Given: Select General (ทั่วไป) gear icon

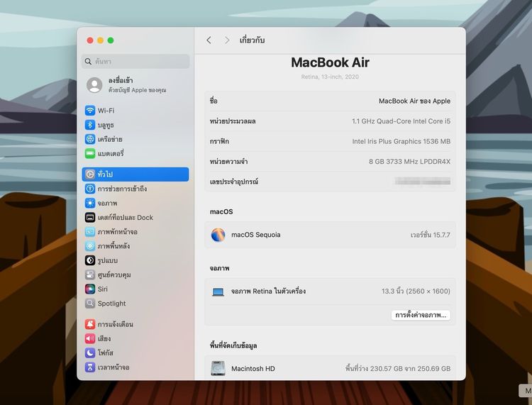Looking at the screenshot, I should pyautogui.click(x=90, y=174).
